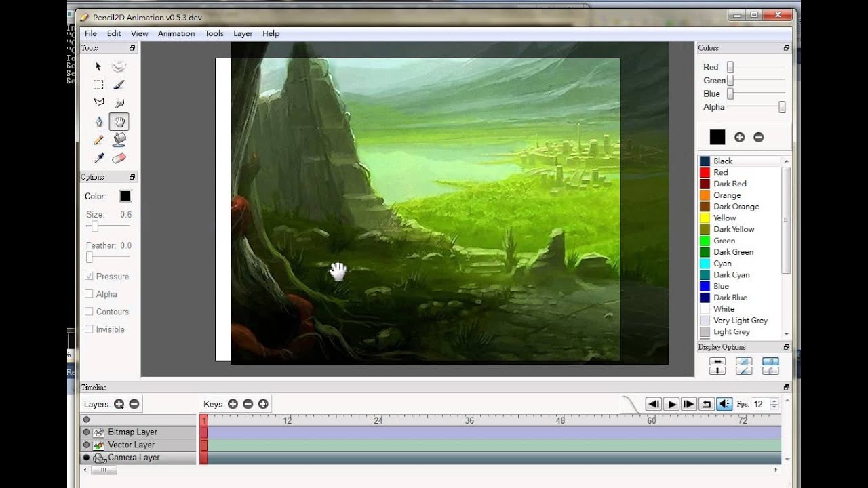868x488 pixels.
Task: Mute sound using the speaker toggle
Action: point(724,403)
